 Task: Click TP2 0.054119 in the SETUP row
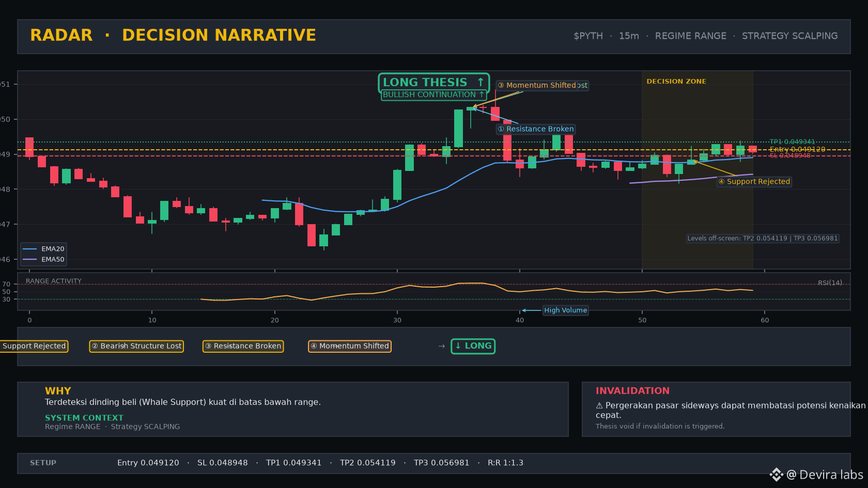click(x=368, y=463)
